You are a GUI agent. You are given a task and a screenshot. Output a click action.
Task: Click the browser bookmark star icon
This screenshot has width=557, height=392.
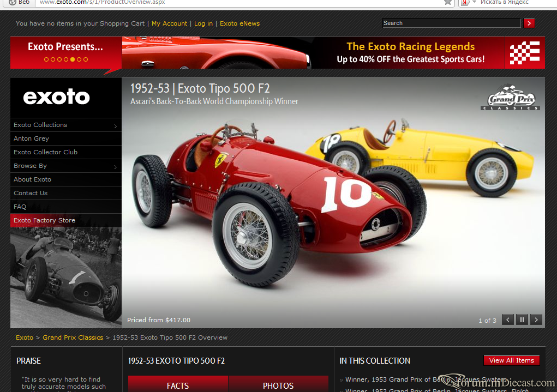(x=448, y=2)
